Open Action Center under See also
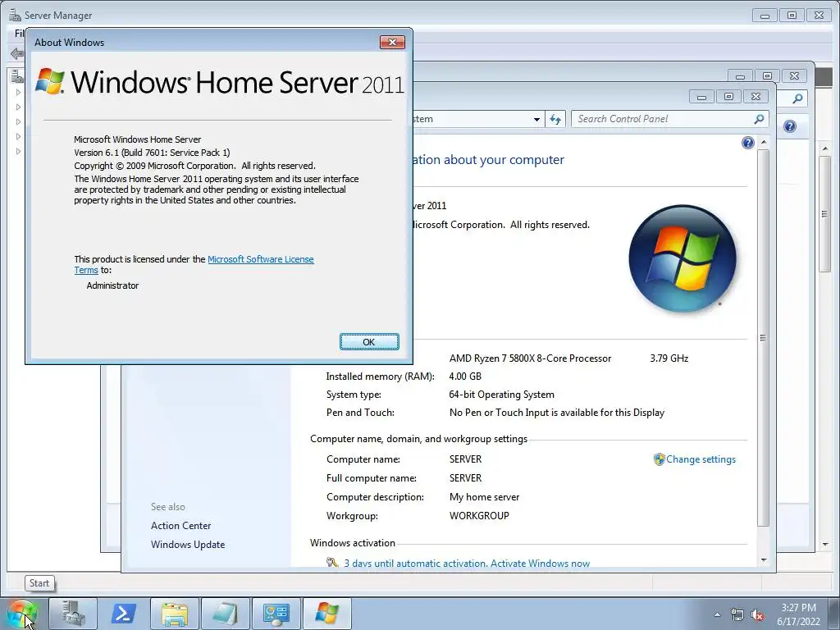 [x=180, y=526]
